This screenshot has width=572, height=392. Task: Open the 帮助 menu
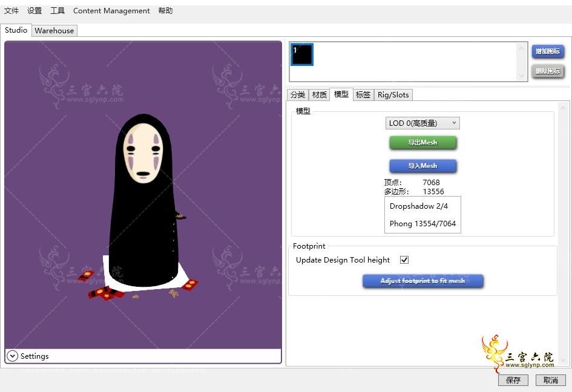[x=166, y=10]
